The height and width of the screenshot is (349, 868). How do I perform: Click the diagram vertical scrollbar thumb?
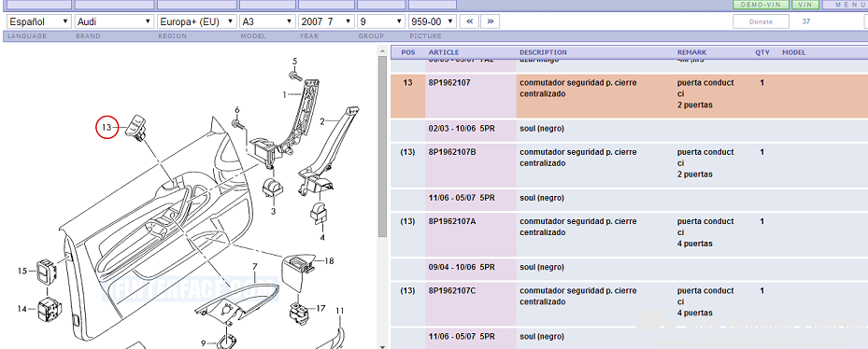[382, 147]
